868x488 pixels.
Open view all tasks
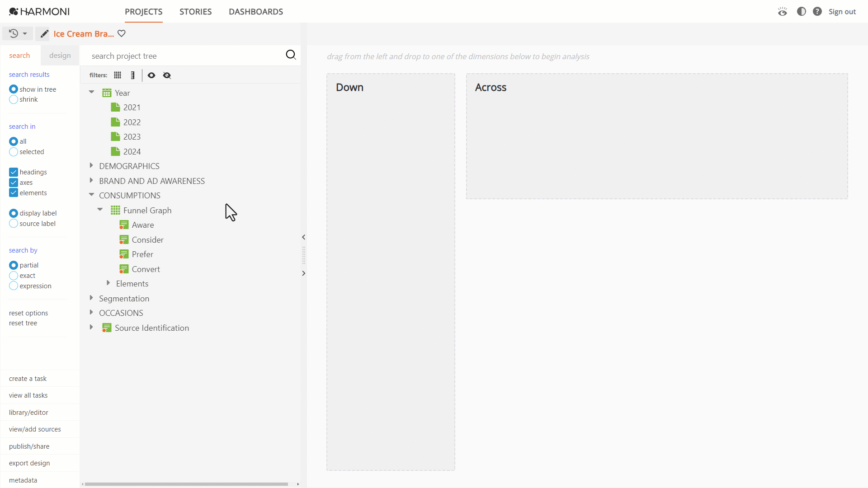pyautogui.click(x=28, y=395)
